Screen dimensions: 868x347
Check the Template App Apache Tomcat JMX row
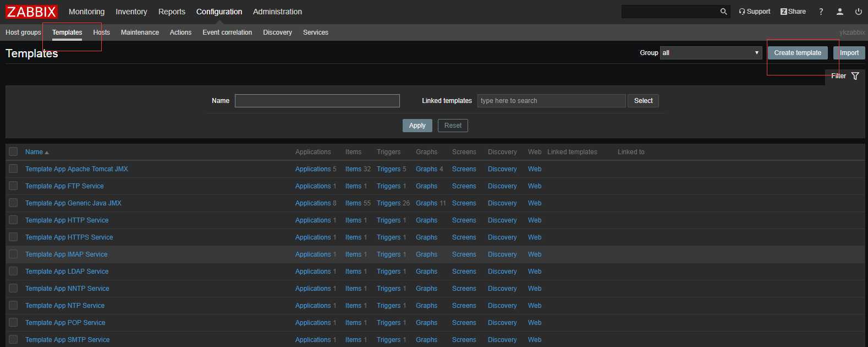(13, 169)
